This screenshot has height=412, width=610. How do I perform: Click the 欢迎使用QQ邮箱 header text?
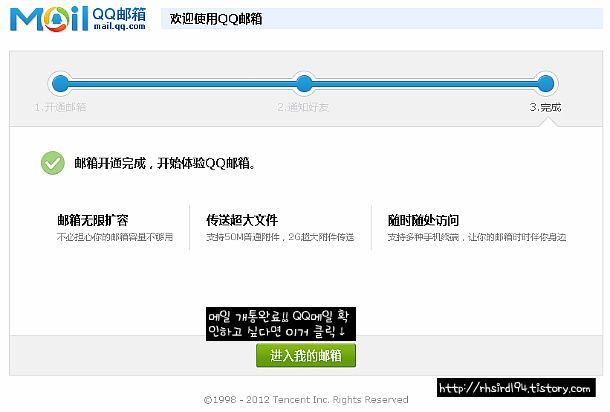coord(216,19)
